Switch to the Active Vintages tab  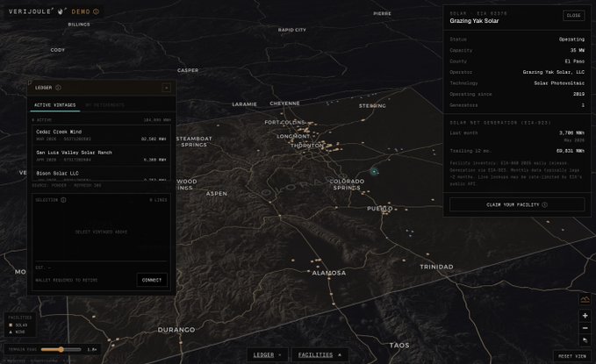click(x=54, y=105)
